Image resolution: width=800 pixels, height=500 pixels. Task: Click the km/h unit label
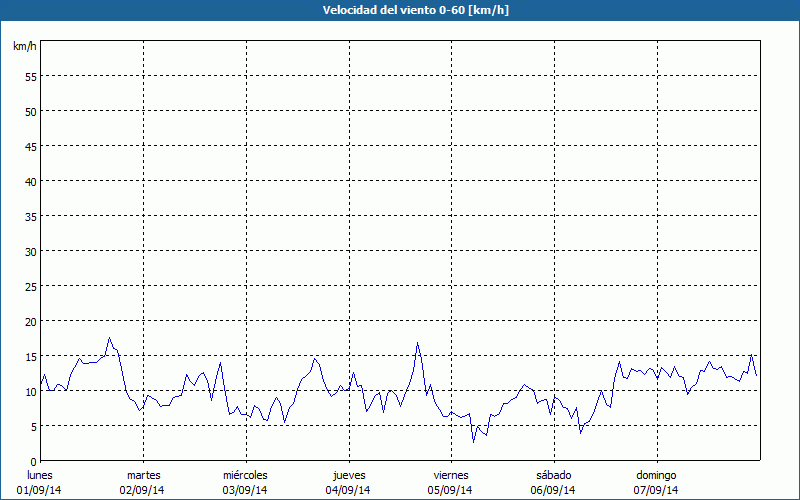24,46
